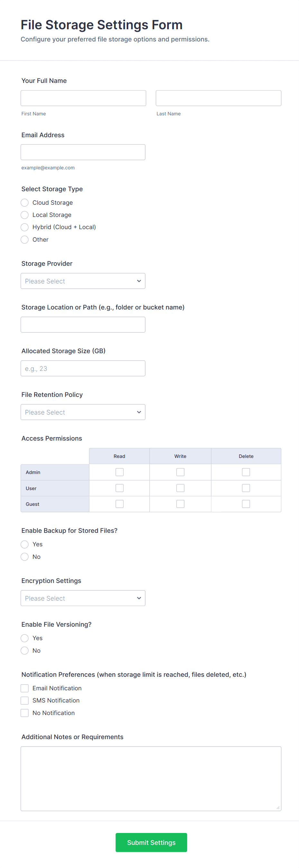Check the SMS Notification option
The width and height of the screenshot is (299, 868).
25,701
